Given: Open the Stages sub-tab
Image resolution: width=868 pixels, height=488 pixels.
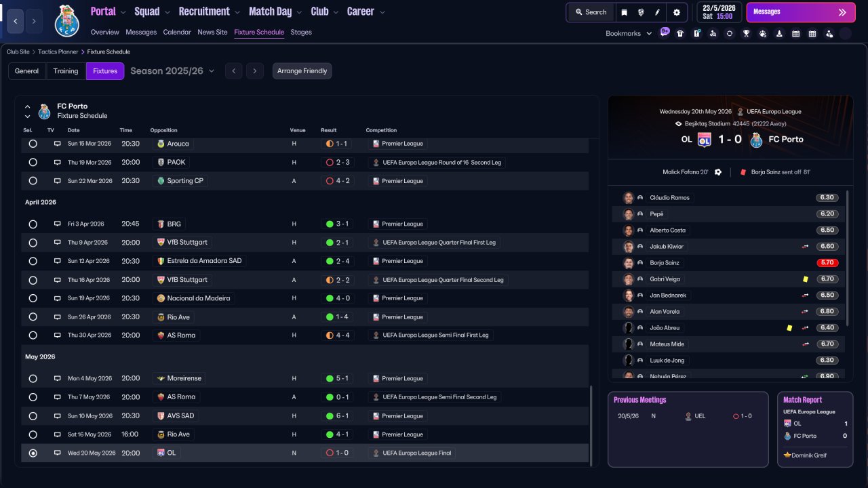Looking at the screenshot, I should 301,32.
